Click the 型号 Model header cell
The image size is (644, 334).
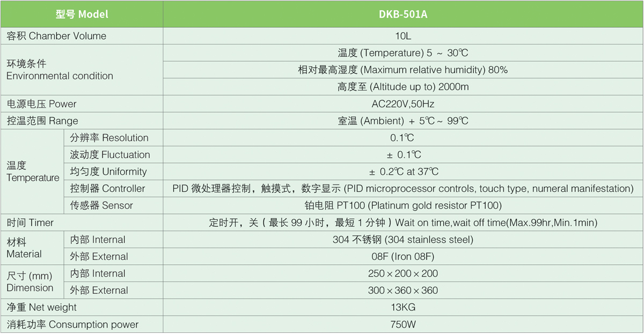coord(82,14)
